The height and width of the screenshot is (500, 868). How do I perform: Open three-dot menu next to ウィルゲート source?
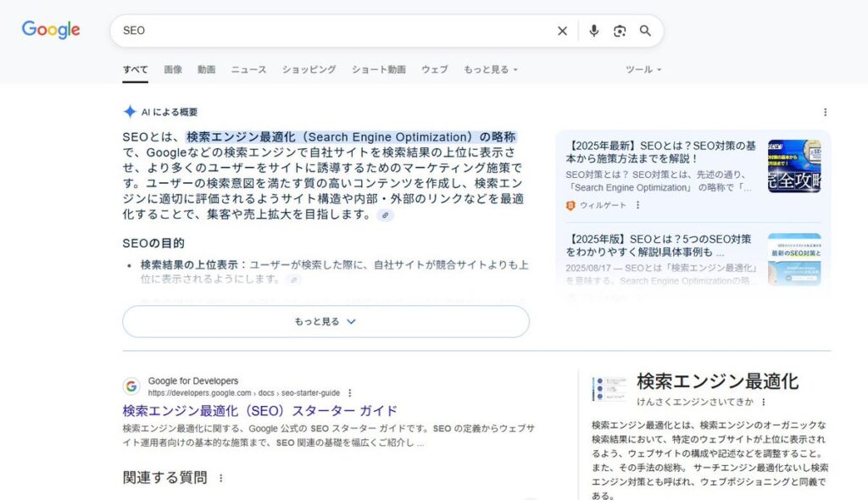[638, 205]
